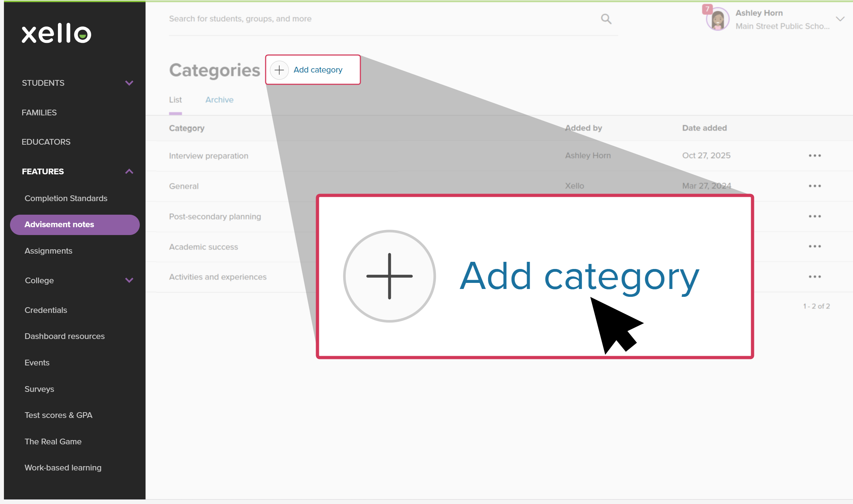Open Ashley Horn's profile avatar
This screenshot has height=504, width=853.
click(x=718, y=20)
